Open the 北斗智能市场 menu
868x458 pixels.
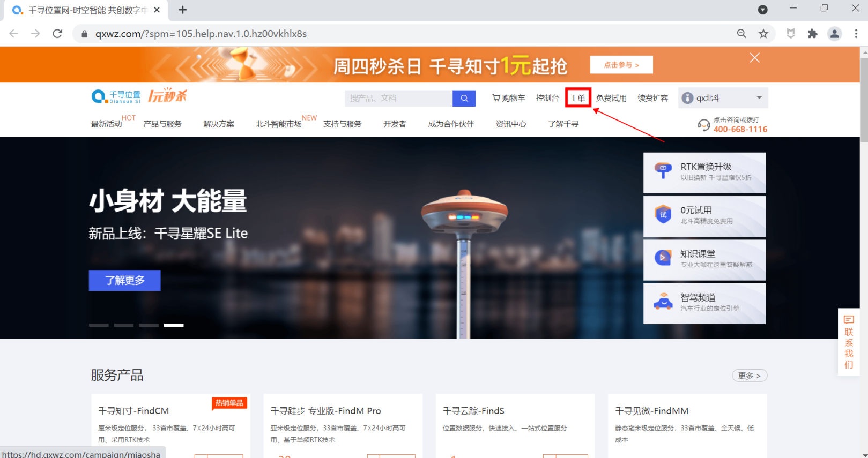tap(279, 124)
